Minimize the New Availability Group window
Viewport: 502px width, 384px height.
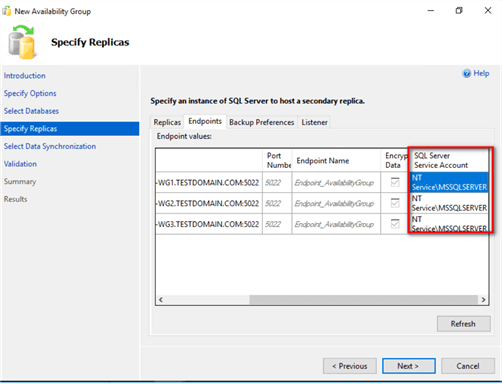click(x=431, y=11)
